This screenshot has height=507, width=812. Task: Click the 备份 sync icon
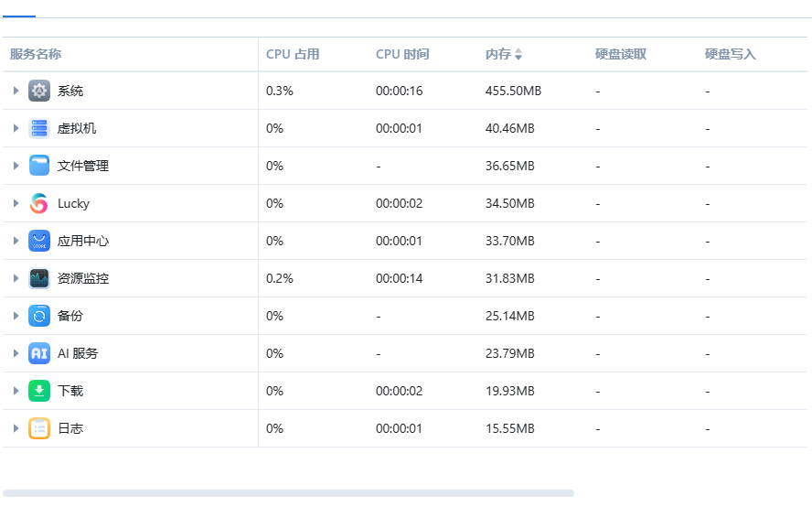click(39, 316)
